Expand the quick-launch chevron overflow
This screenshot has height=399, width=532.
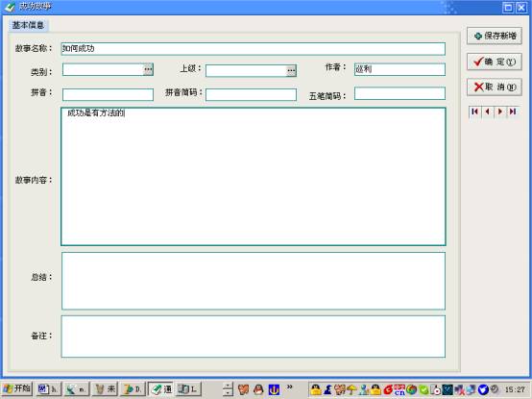pyautogui.click(x=289, y=387)
